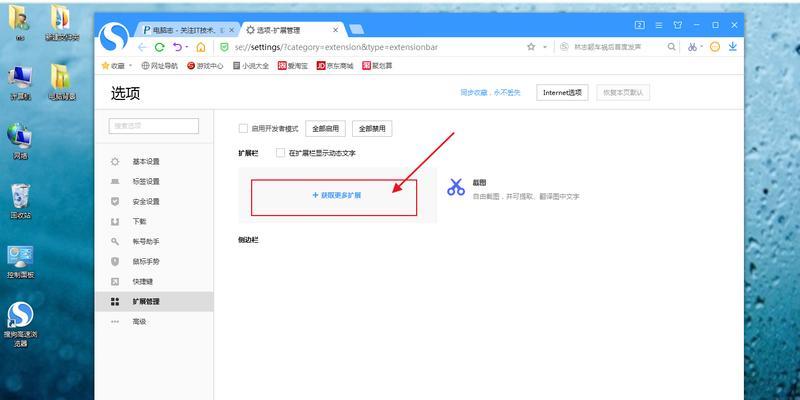Bookmark page with the star icon
The height and width of the screenshot is (400, 800).
[531, 47]
